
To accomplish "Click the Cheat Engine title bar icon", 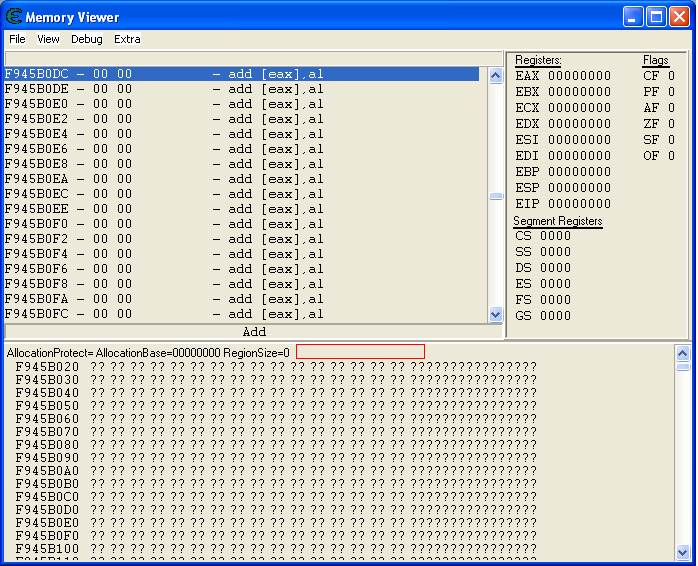I will coord(13,17).
